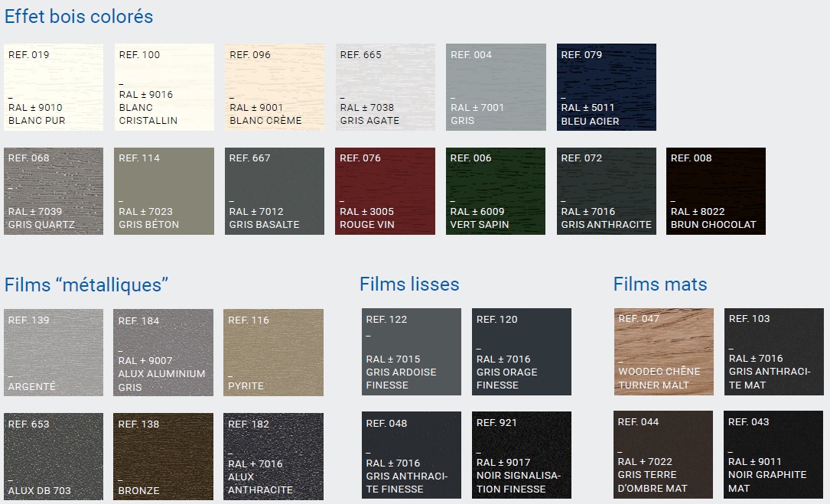
Task: Choose Gris Terre d'Ombre Mat REF. 044
Action: click(x=663, y=455)
